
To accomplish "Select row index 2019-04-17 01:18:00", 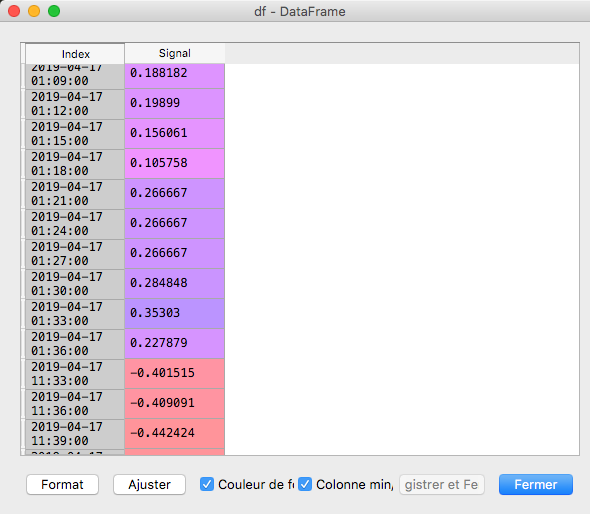I will [75, 164].
